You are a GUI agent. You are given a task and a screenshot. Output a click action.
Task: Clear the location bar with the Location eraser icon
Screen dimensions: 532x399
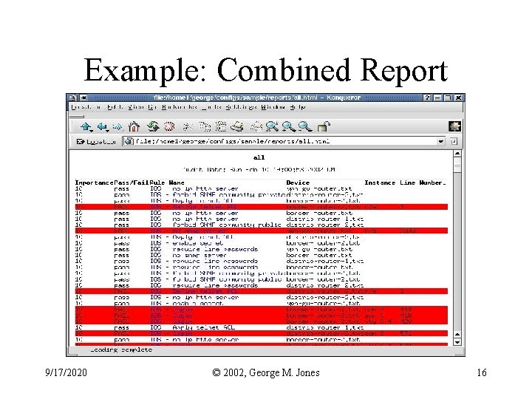tap(80, 141)
